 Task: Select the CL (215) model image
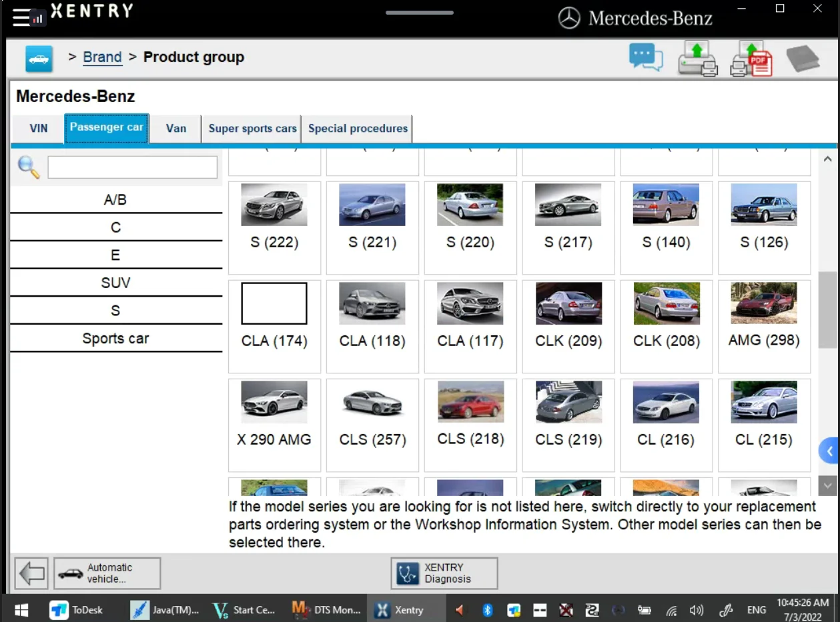click(x=764, y=402)
